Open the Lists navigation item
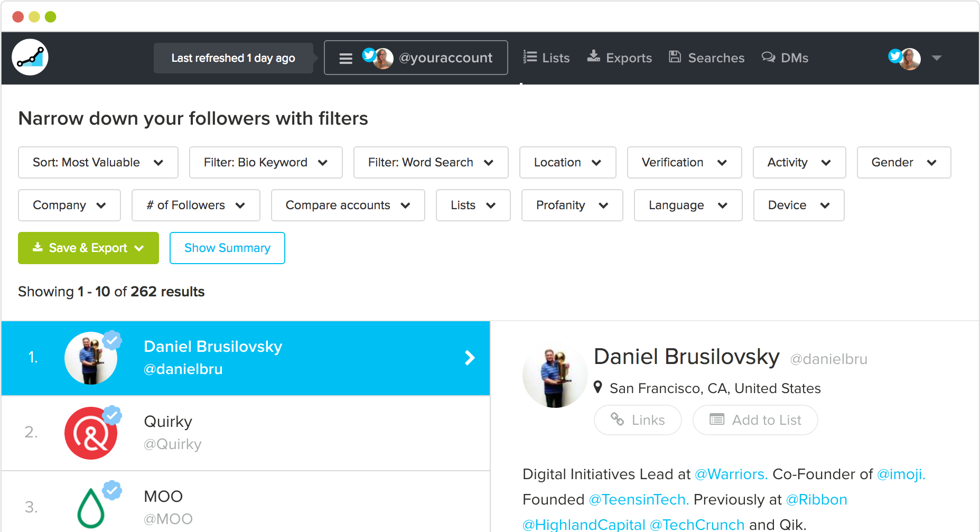The image size is (980, 532). point(546,58)
